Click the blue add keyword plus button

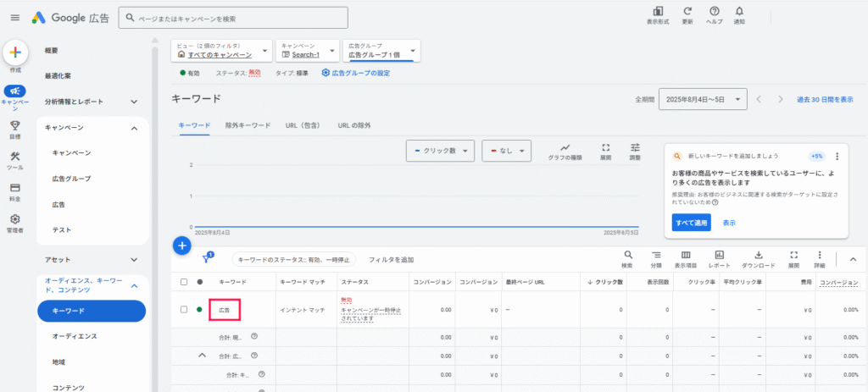182,245
